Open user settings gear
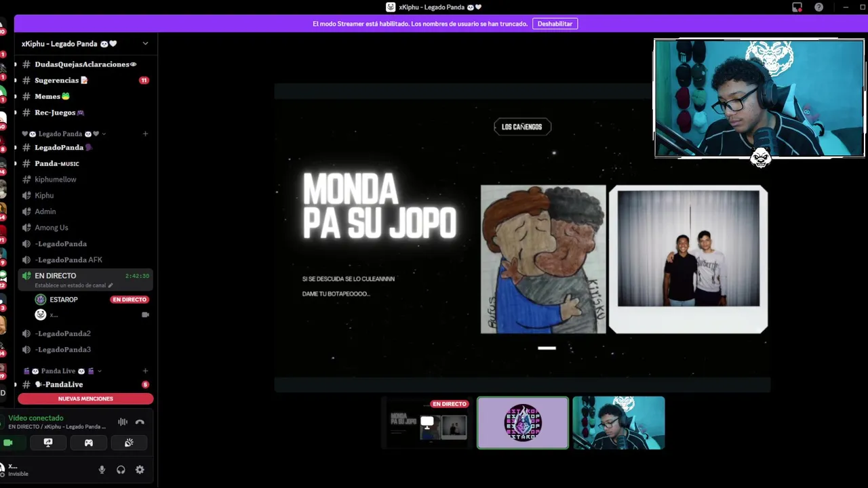This screenshot has height=488, width=868. point(140,470)
